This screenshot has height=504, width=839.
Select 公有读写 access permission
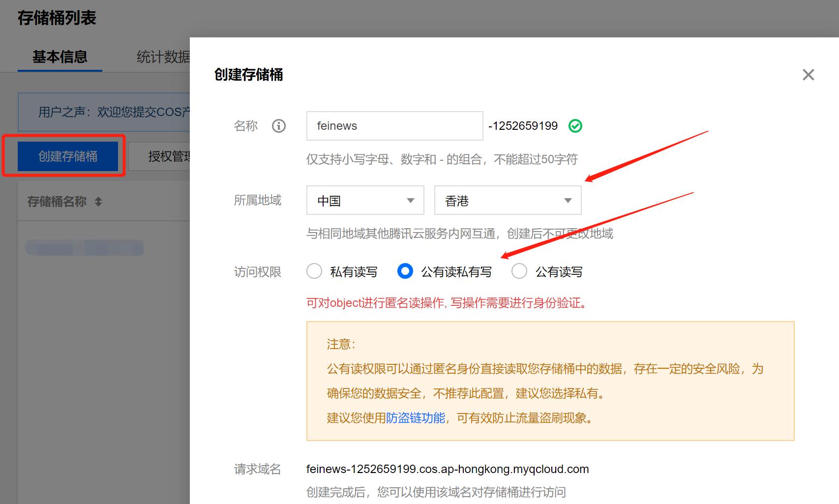pyautogui.click(x=519, y=271)
